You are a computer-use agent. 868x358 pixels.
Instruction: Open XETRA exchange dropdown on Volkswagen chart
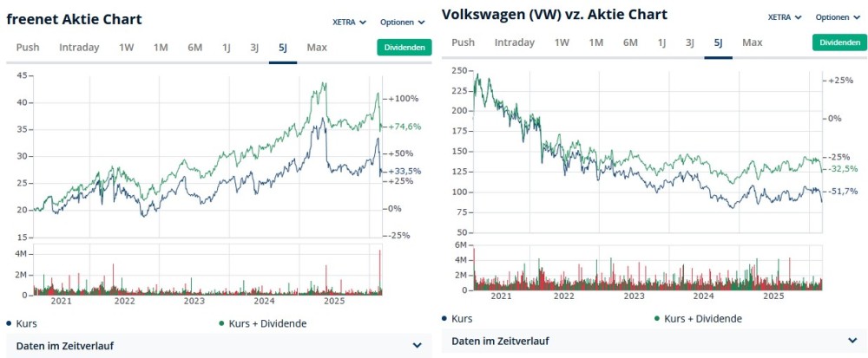click(x=785, y=17)
